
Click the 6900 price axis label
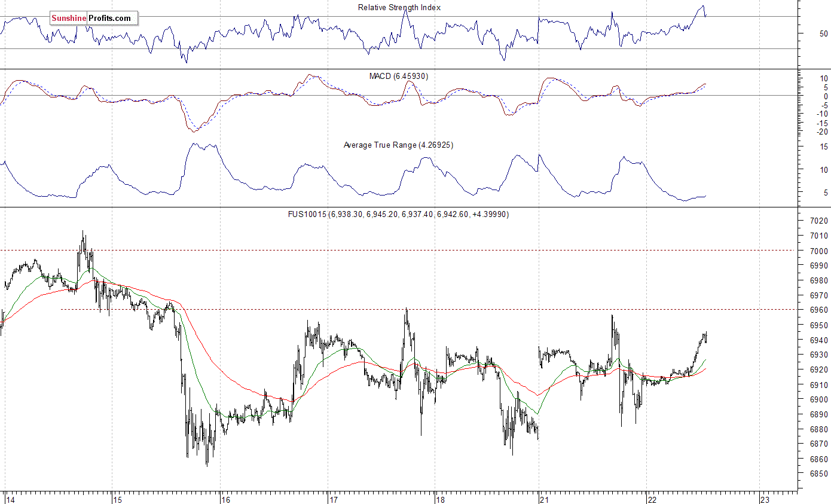(819, 400)
